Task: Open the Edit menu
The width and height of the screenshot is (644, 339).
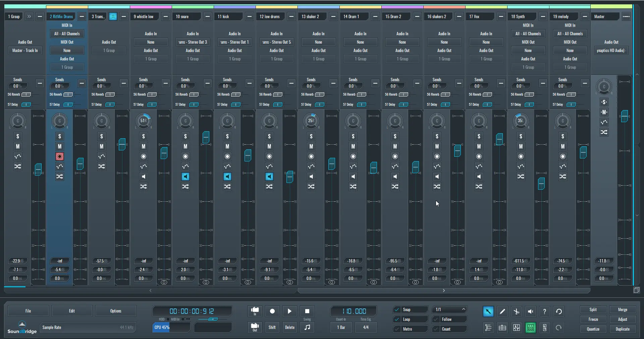Action: (x=72, y=311)
